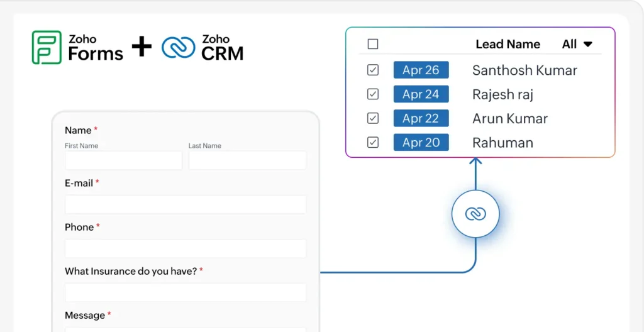Screen dimensions: 644x332
Task: Click the Zoho Forms logo icon
Action: click(x=47, y=47)
